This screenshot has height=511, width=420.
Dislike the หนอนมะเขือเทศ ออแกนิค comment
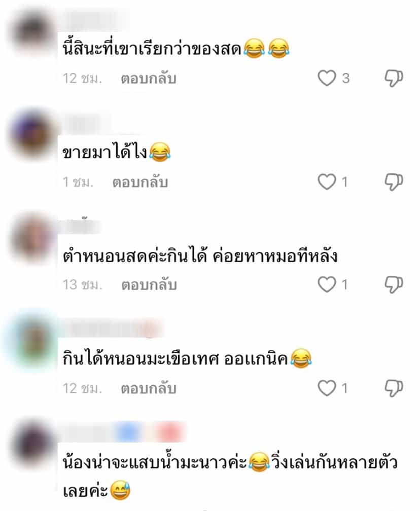[x=394, y=388]
